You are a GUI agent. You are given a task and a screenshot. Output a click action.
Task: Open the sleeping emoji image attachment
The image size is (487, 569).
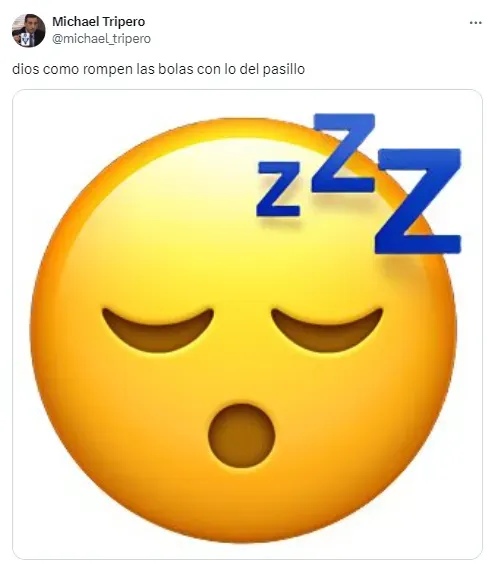click(247, 324)
